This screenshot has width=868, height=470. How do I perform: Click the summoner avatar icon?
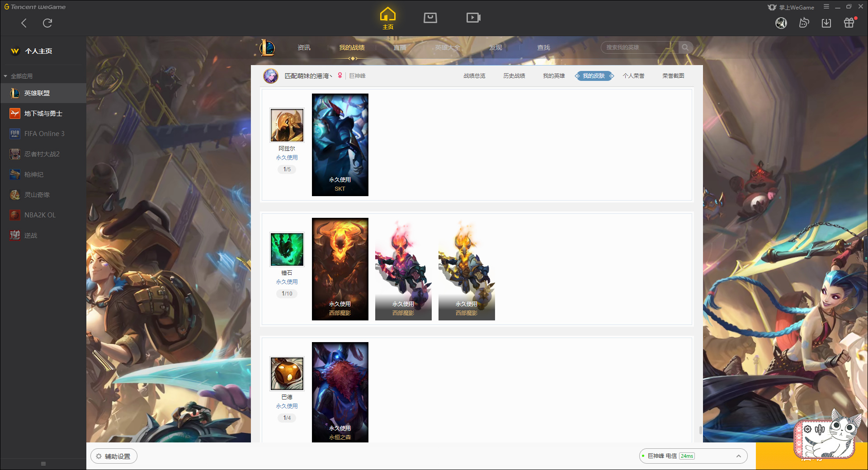(271, 76)
